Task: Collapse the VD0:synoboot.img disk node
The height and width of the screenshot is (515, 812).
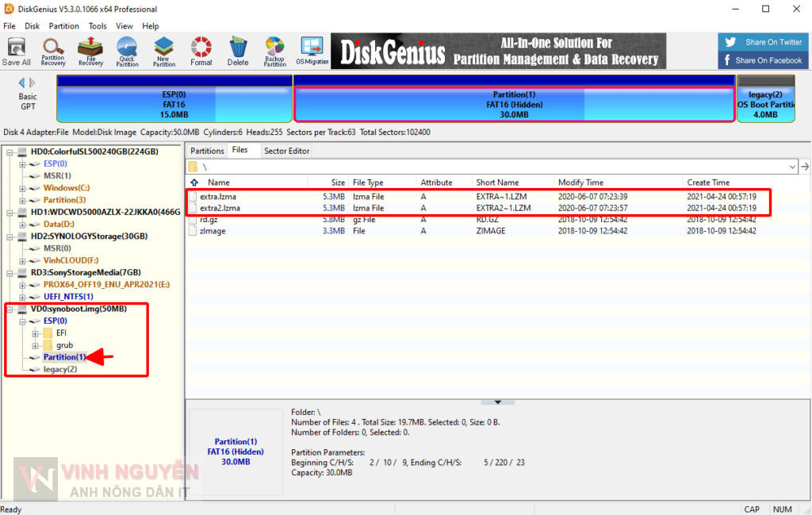Action: pos(11,309)
